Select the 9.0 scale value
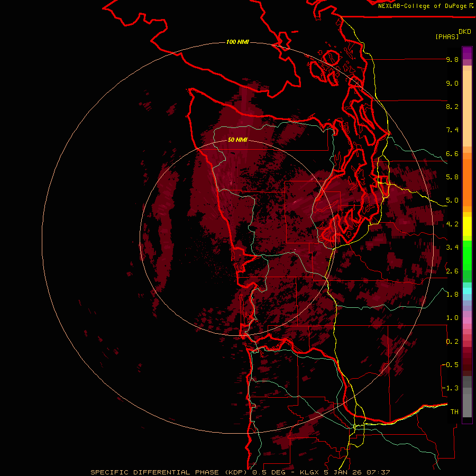 pyautogui.click(x=452, y=84)
